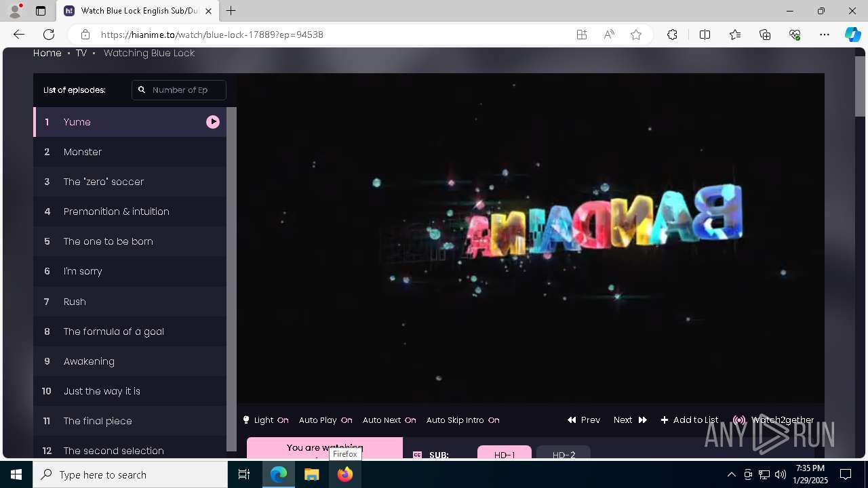Image resolution: width=868 pixels, height=488 pixels.
Task: Select episode 6 I'm sorry
Action: coord(130,271)
